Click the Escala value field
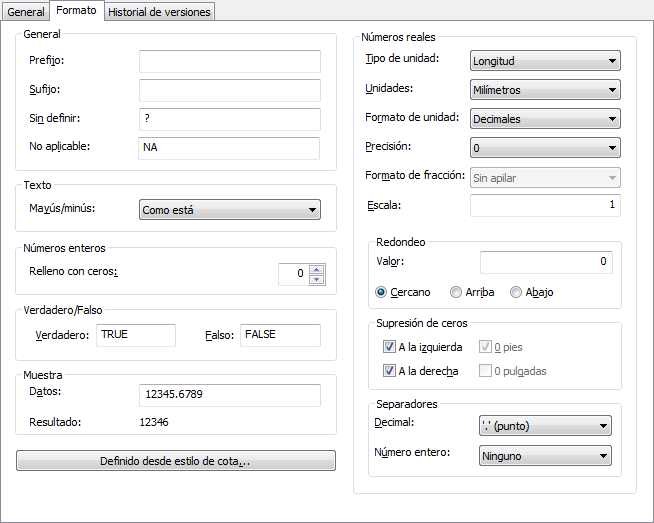 pyautogui.click(x=545, y=206)
